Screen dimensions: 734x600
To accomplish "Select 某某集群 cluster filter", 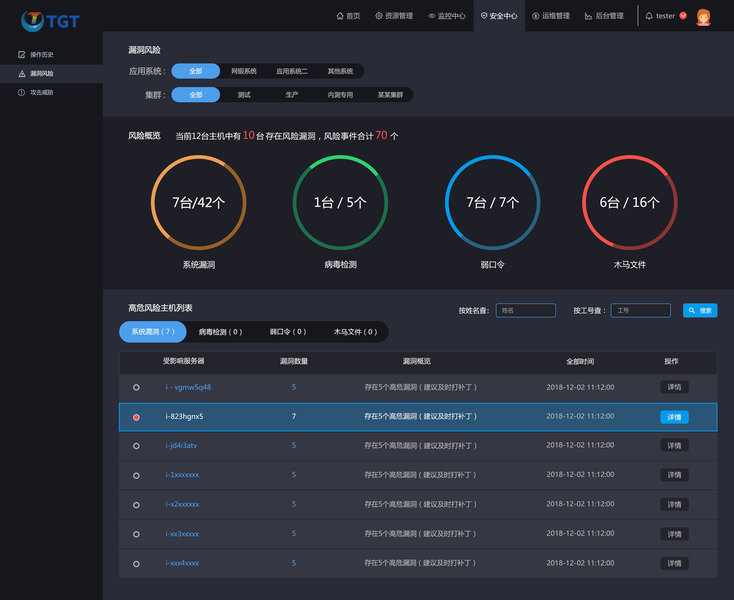I will tap(390, 95).
